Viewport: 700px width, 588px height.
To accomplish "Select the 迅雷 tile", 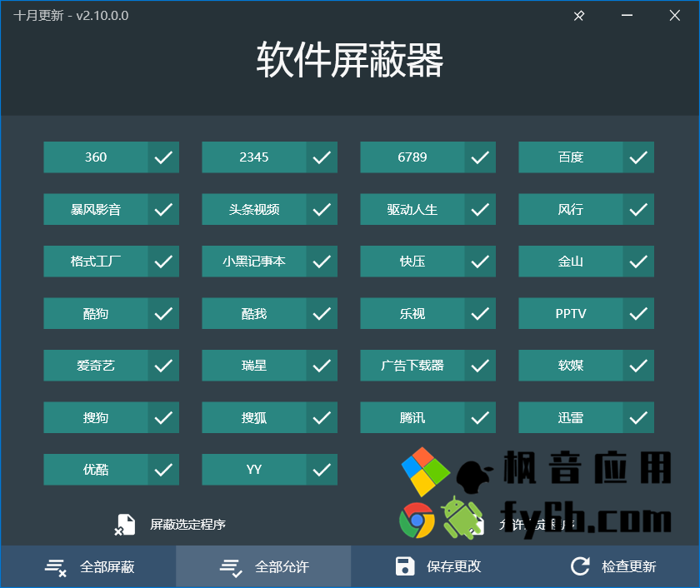I will click(586, 417).
